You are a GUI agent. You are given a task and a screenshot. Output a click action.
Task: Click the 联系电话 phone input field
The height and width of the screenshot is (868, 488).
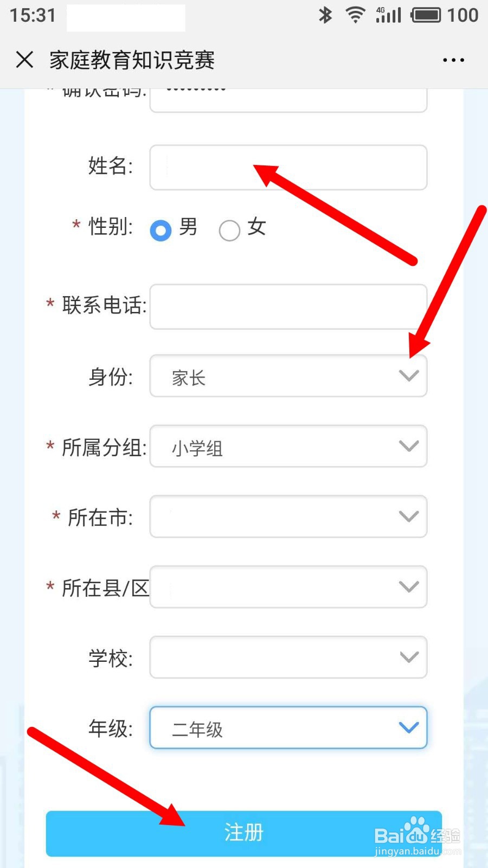(x=288, y=307)
